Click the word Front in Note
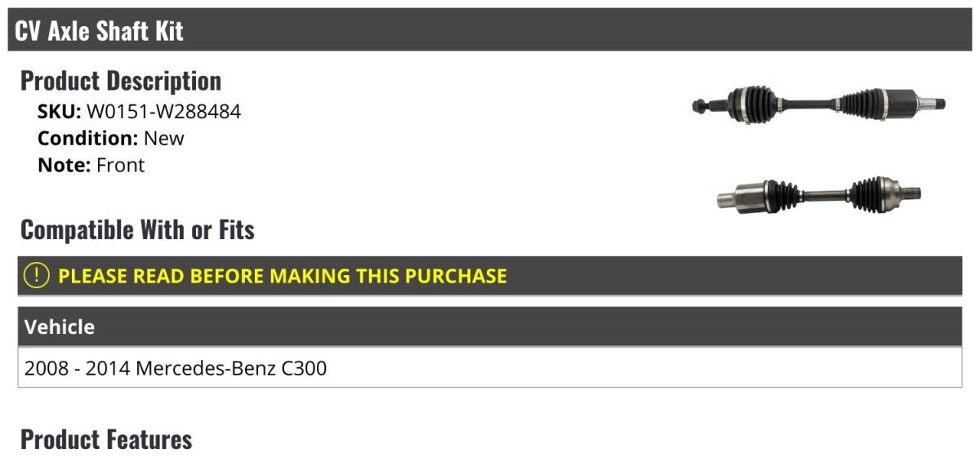Viewport: 980px width, 462px height. pyautogui.click(x=121, y=165)
